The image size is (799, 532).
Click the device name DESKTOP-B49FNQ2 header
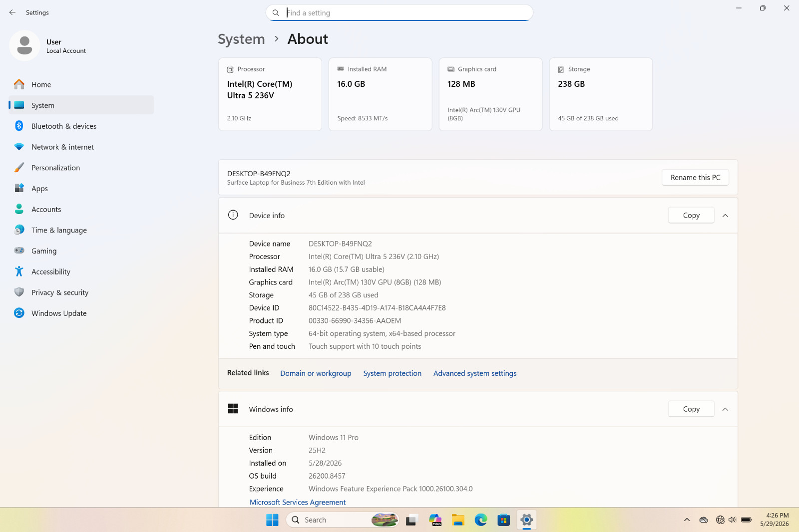point(259,174)
